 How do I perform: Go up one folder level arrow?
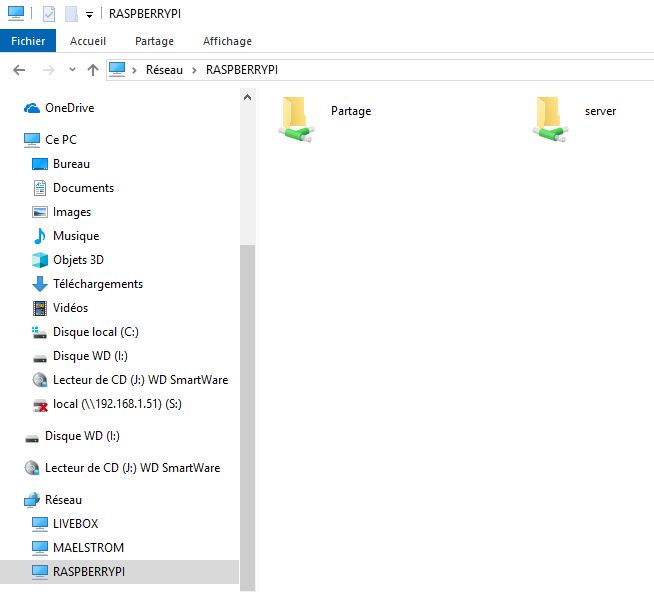(93, 70)
